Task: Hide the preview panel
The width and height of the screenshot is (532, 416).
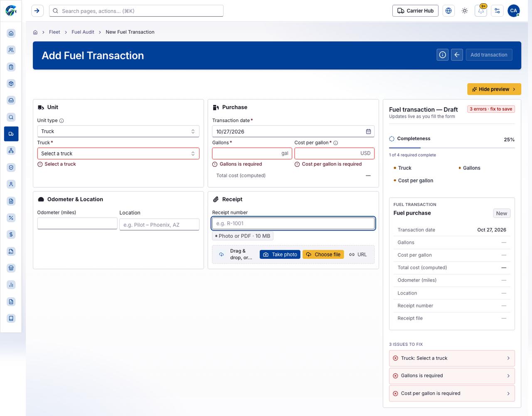Action: [x=494, y=89]
